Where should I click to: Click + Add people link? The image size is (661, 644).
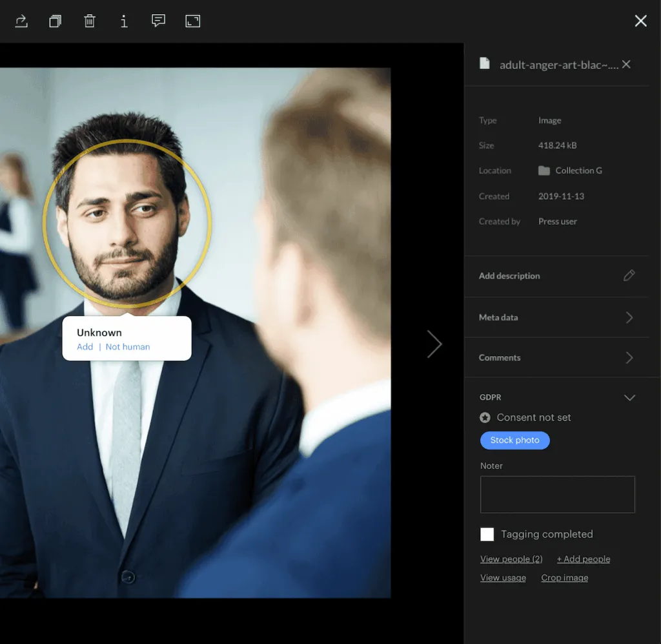pyautogui.click(x=584, y=559)
